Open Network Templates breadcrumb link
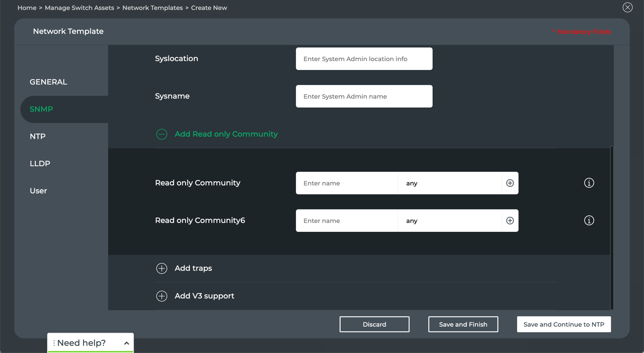This screenshot has height=353, width=644. pos(152,8)
